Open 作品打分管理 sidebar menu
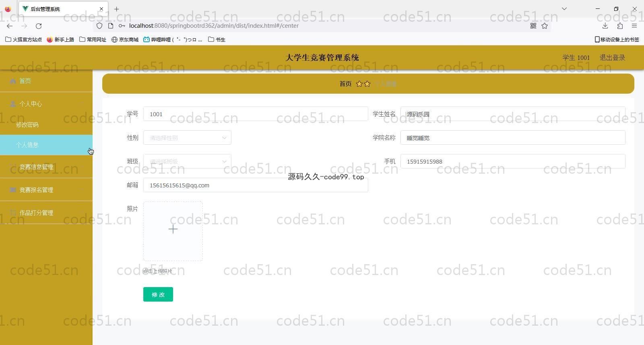Viewport: 644px width, 345px height. point(36,213)
